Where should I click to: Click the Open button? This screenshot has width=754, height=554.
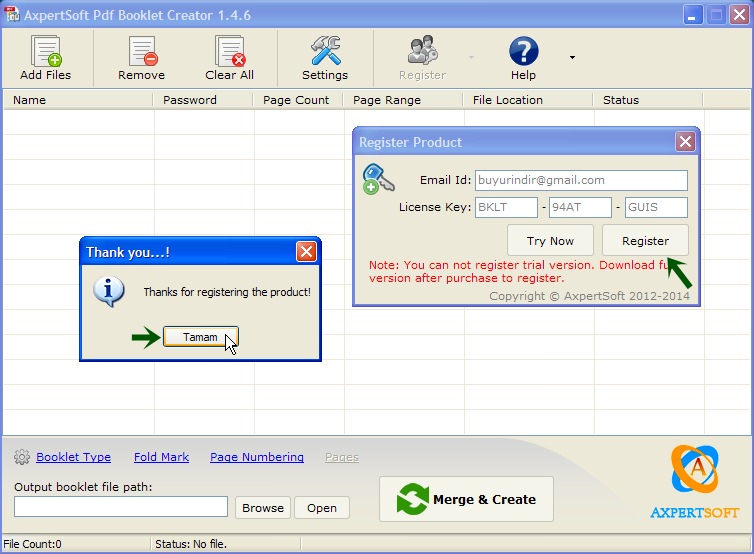point(322,508)
